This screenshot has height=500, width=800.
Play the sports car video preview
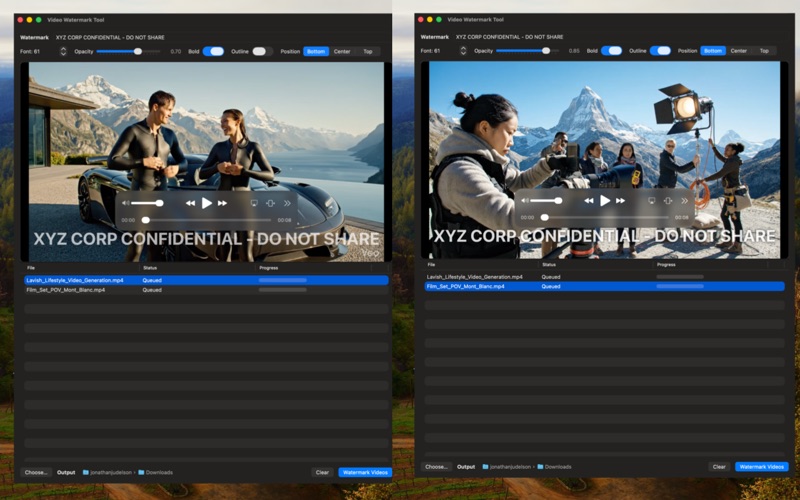tap(207, 203)
